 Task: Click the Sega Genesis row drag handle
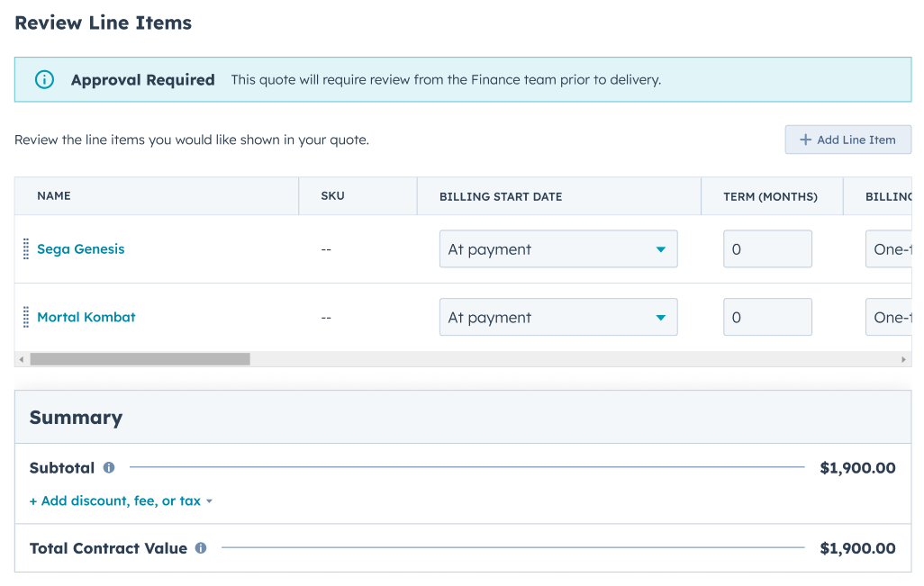click(26, 249)
